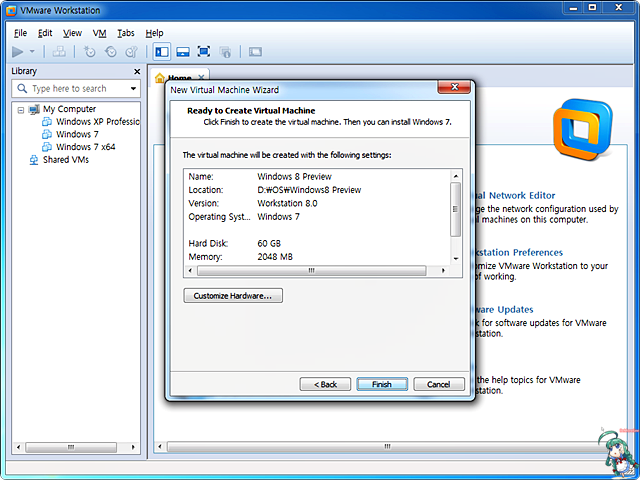Close the Home tab
This screenshot has width=640, height=480.
click(x=201, y=77)
